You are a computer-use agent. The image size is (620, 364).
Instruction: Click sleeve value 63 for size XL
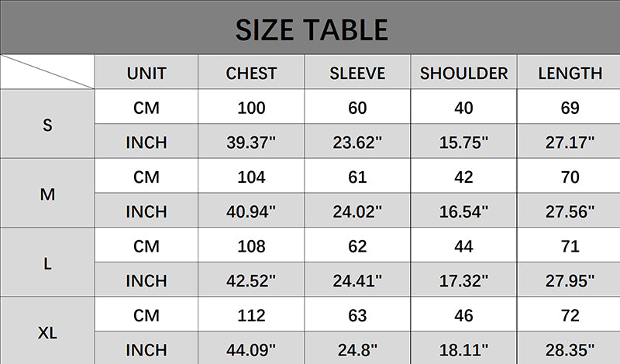(x=357, y=315)
